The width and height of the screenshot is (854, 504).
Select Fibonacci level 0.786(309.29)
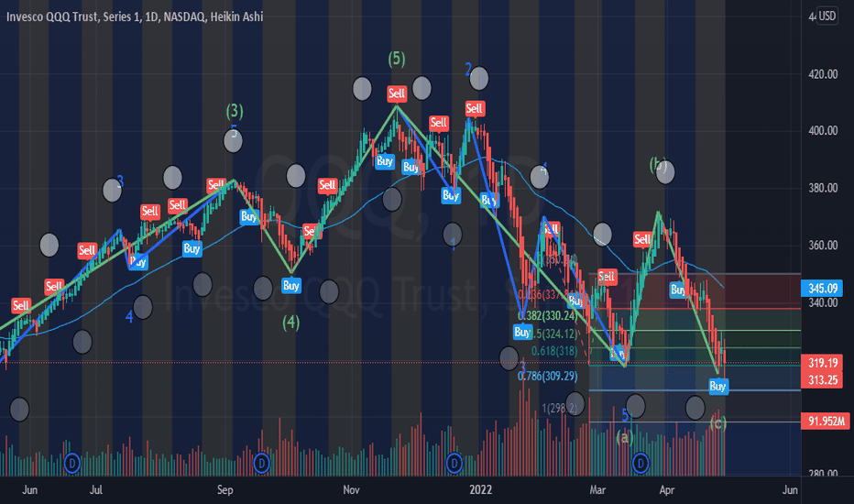547,376
